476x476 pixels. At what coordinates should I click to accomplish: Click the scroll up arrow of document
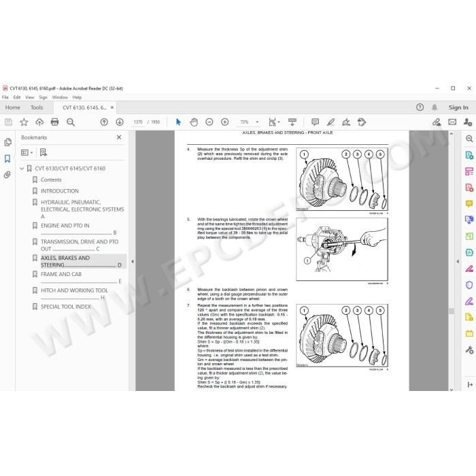click(x=451, y=133)
